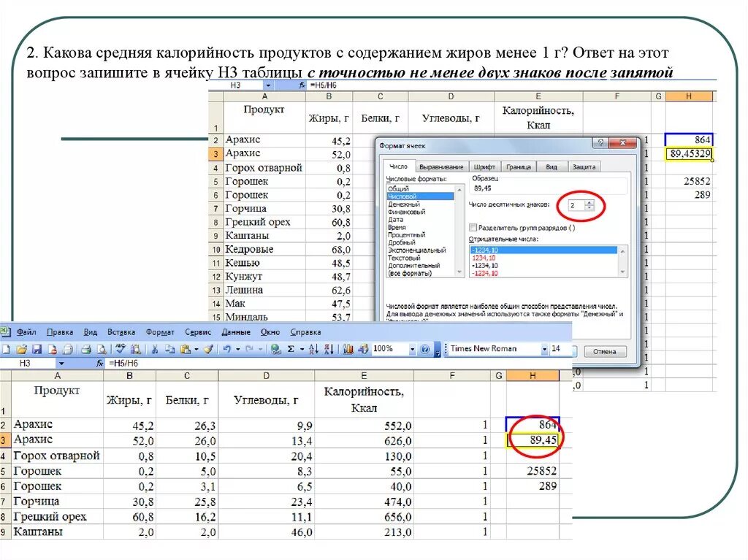
Task: Switch to the Шрифт tab
Action: coord(484,167)
